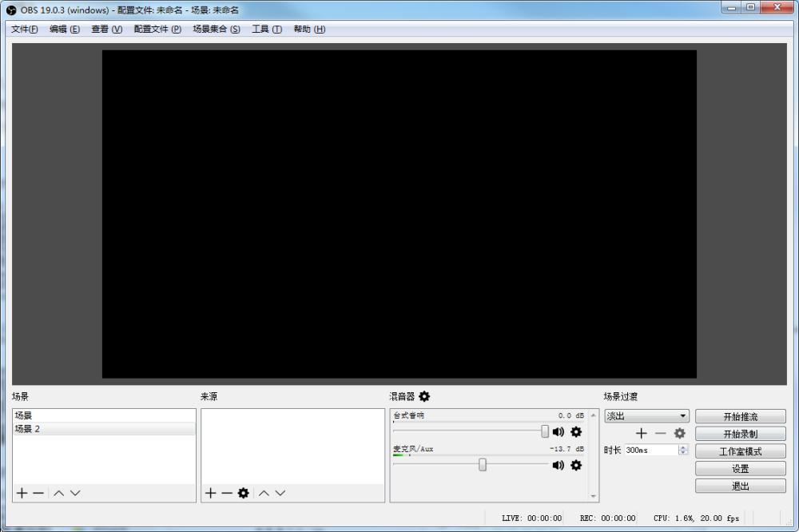799x532 pixels.
Task: Click the CPU: 1.6%, 20.00 fps status
Action: coord(696,518)
